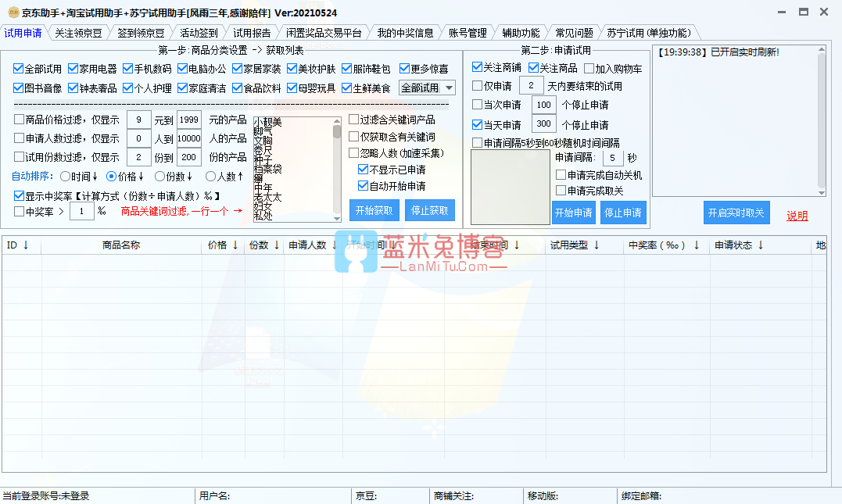Enable the 申请人数过滤 checkbox
The height and width of the screenshot is (504, 842).
19,138
